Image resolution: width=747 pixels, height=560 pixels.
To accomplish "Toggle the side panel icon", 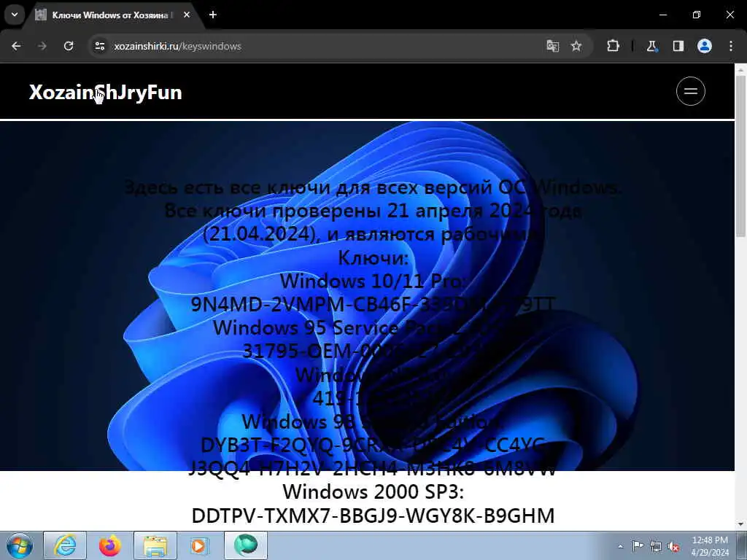I will pos(678,46).
